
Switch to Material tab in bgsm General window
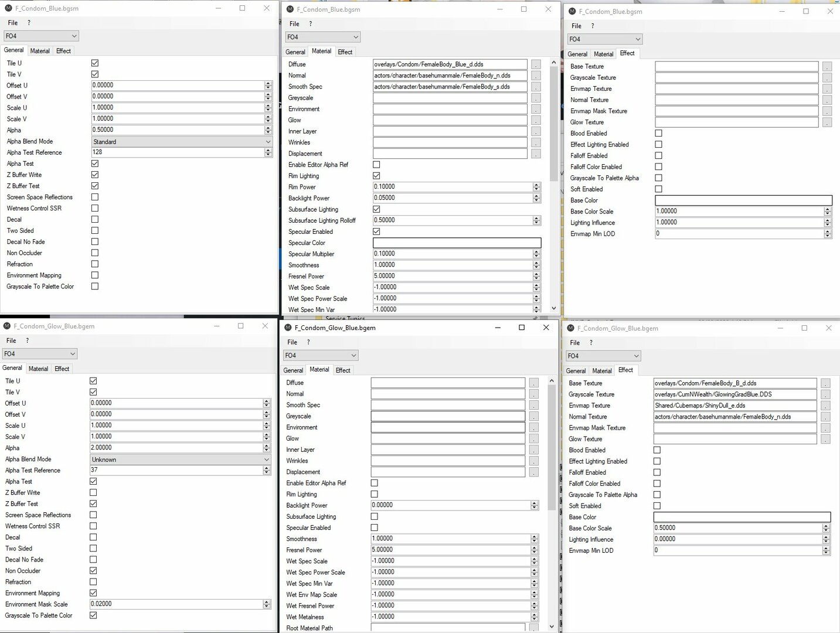(40, 51)
